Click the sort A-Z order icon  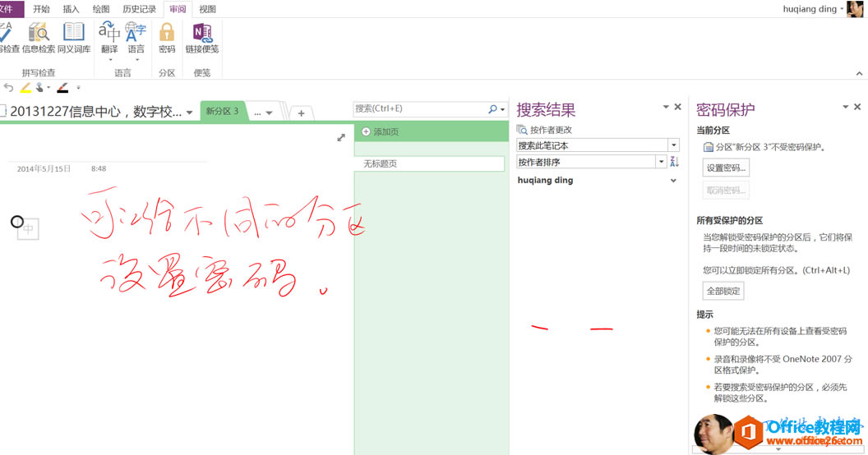coord(674,162)
